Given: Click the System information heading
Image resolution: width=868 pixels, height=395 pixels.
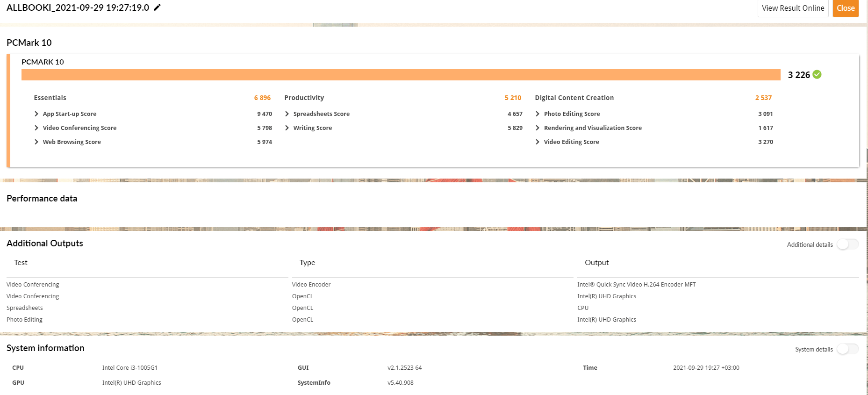Looking at the screenshot, I should pyautogui.click(x=45, y=348).
